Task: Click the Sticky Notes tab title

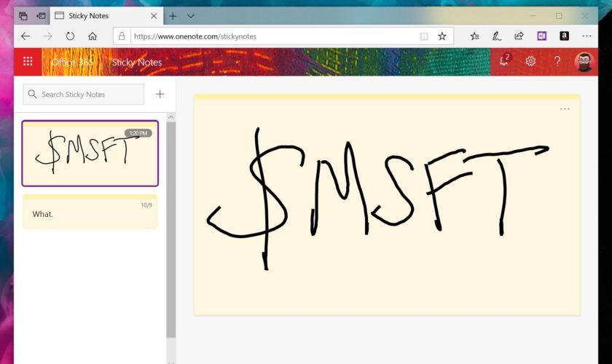Action: click(x=89, y=16)
